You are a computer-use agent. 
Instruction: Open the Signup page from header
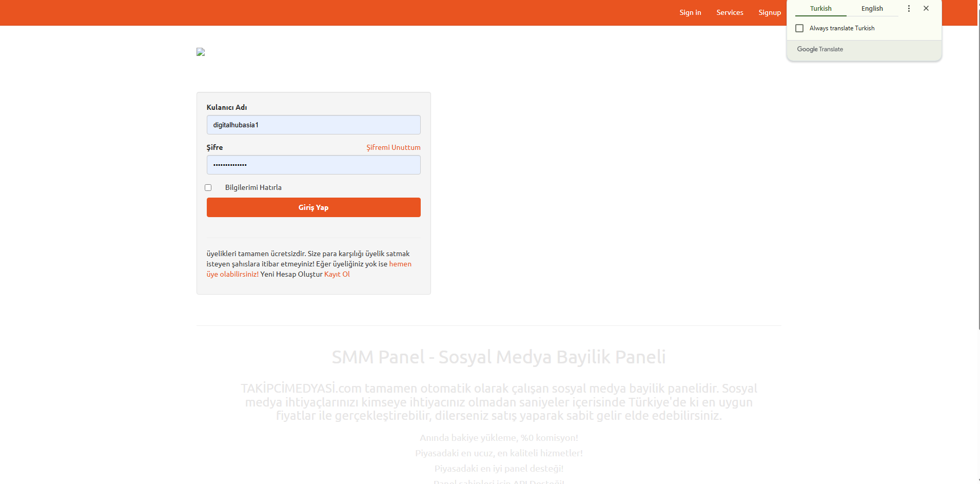769,13
